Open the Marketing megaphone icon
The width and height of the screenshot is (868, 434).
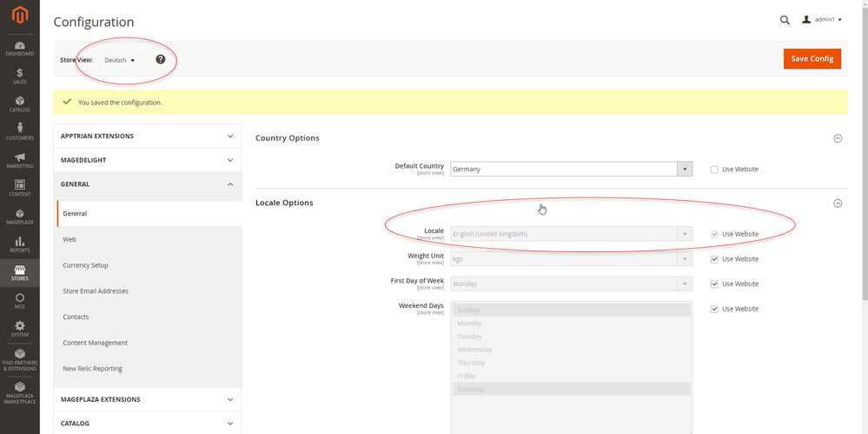click(x=19, y=160)
